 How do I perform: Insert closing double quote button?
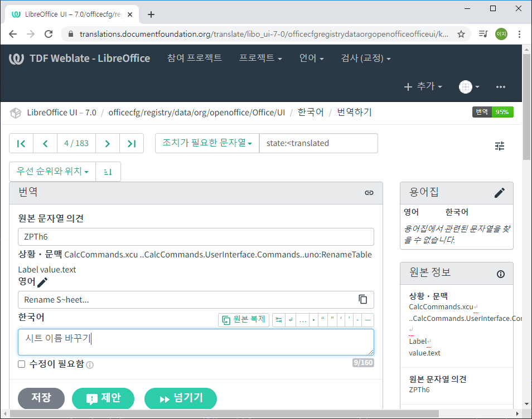(x=332, y=320)
